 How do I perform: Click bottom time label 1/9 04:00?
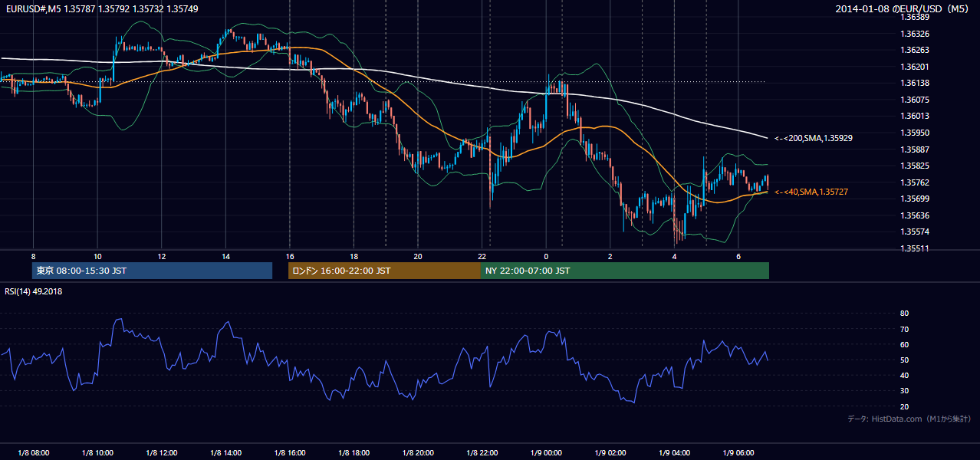[674, 452]
